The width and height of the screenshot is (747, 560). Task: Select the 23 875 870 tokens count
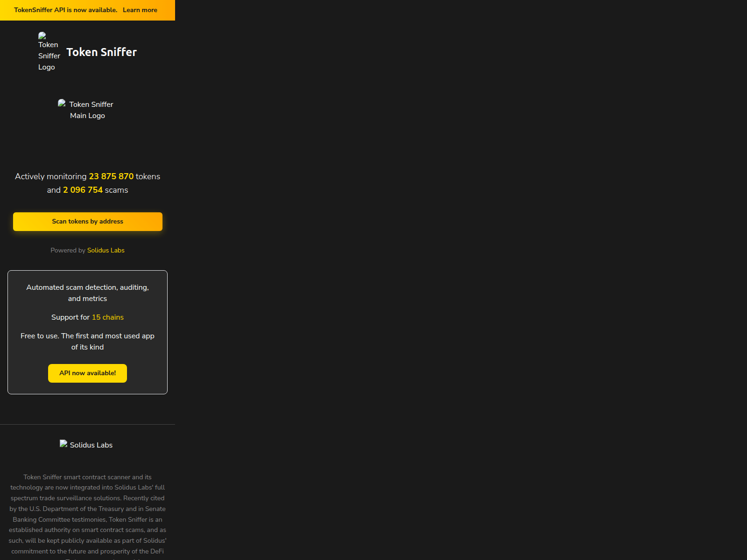(111, 176)
